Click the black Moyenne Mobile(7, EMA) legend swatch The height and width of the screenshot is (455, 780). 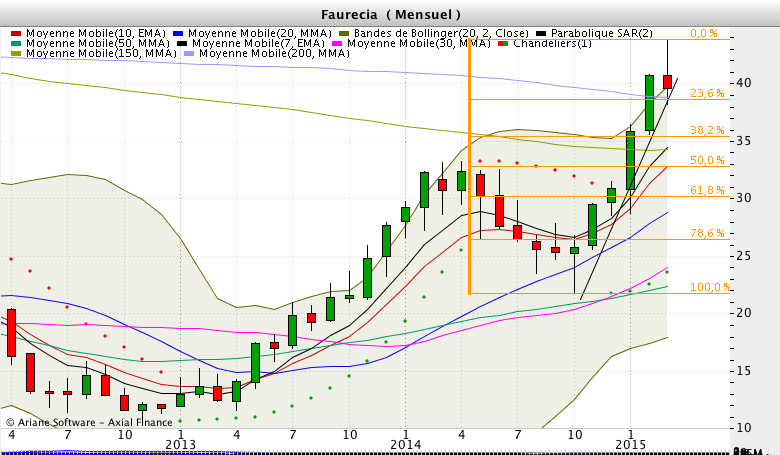click(x=182, y=43)
